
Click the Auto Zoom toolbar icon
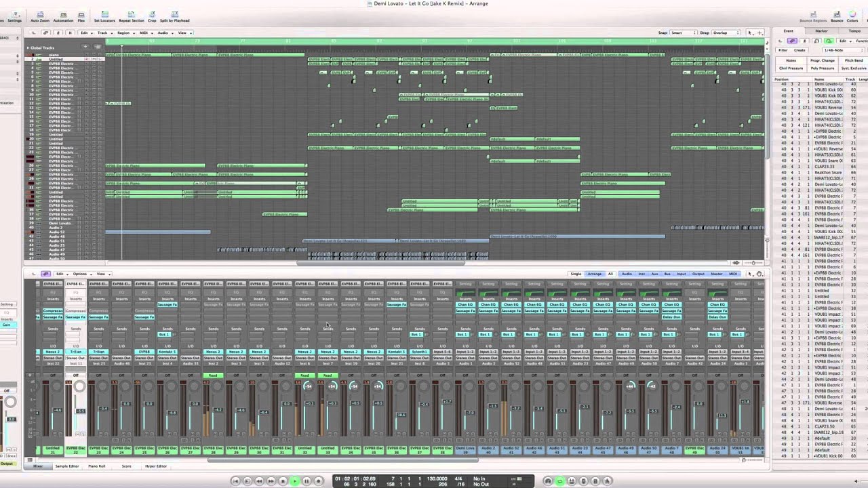point(40,15)
